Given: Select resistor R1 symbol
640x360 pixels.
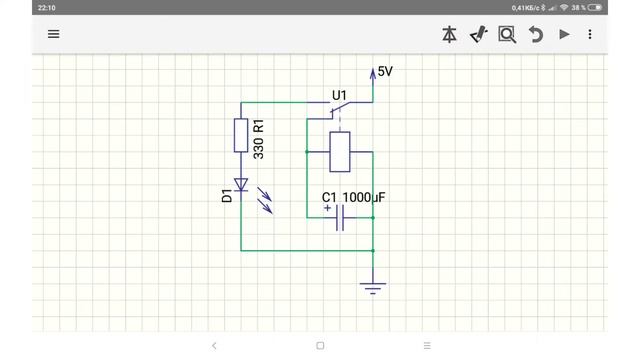Looking at the screenshot, I should 241,136.
